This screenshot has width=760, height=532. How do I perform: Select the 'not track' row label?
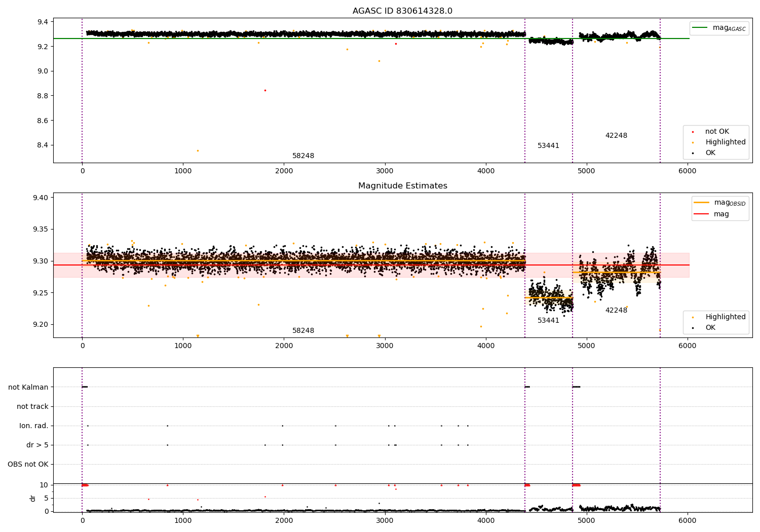pyautogui.click(x=32, y=407)
